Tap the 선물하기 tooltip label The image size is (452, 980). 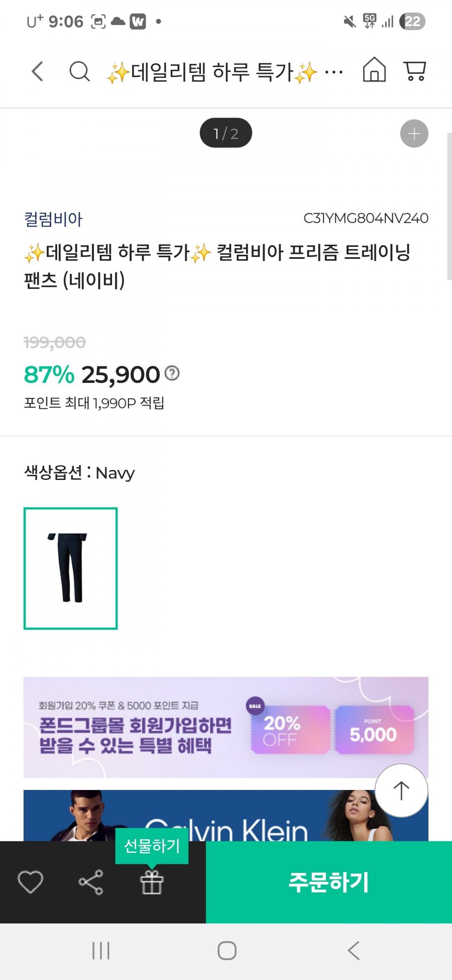point(152,846)
